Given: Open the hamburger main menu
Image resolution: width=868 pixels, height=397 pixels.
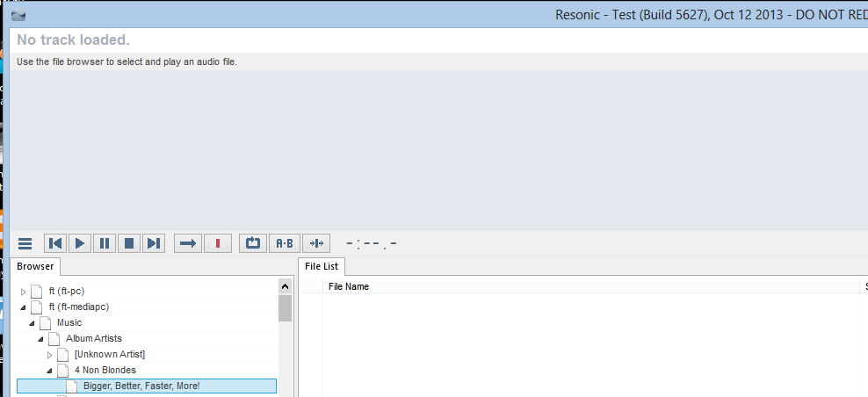Looking at the screenshot, I should 25,243.
